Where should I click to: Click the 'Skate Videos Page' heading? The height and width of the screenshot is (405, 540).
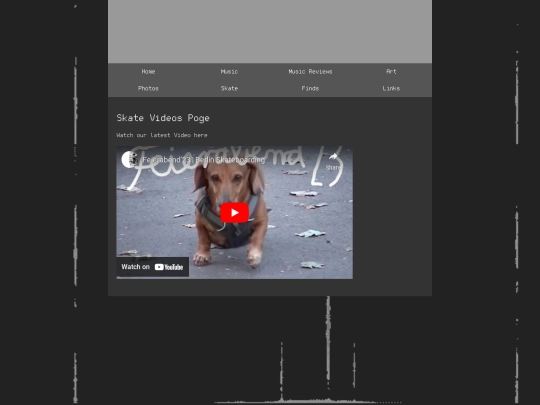[x=163, y=118]
